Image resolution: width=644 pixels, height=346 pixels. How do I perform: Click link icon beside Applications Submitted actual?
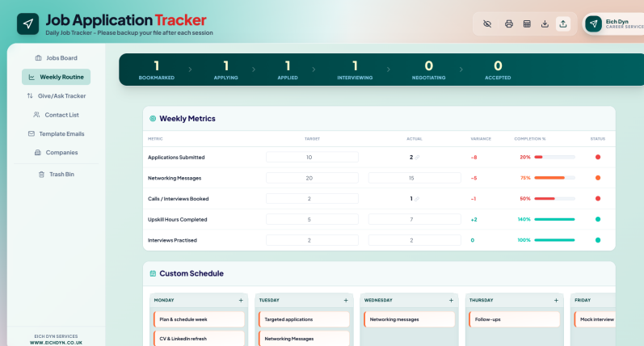417,158
